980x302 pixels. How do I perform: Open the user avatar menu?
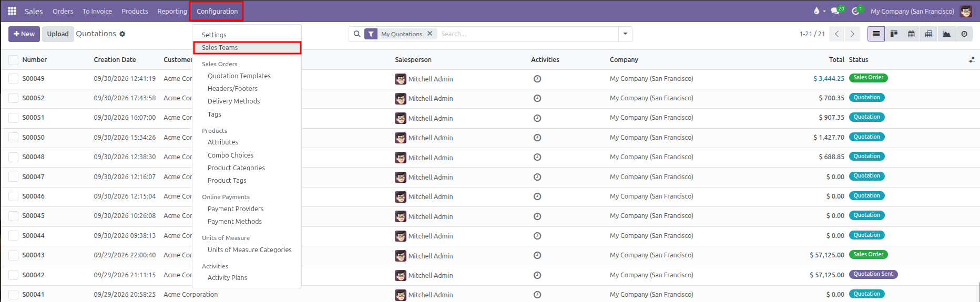pos(966,11)
